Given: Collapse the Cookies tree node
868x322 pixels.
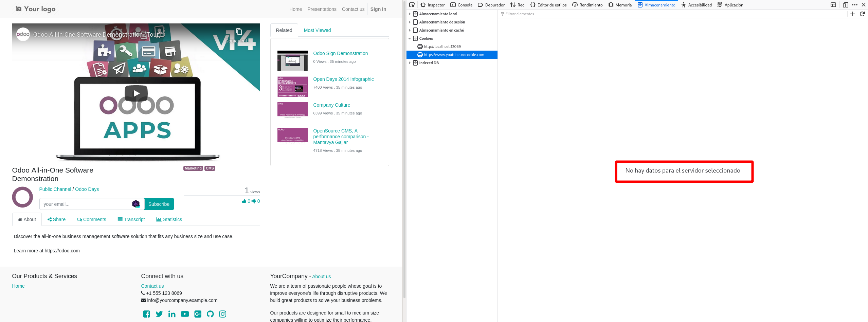Looking at the screenshot, I should pyautogui.click(x=410, y=38).
